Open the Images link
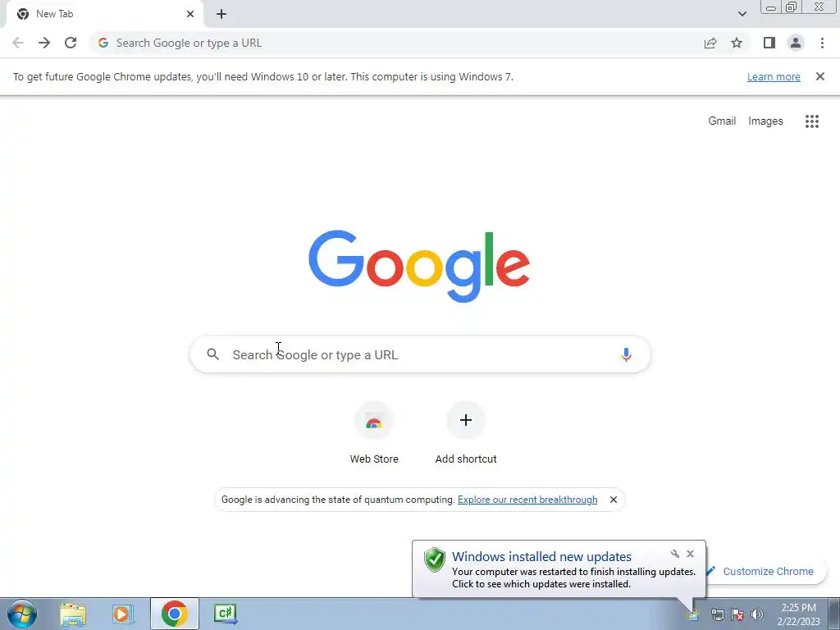The image size is (840, 630). pyautogui.click(x=765, y=121)
